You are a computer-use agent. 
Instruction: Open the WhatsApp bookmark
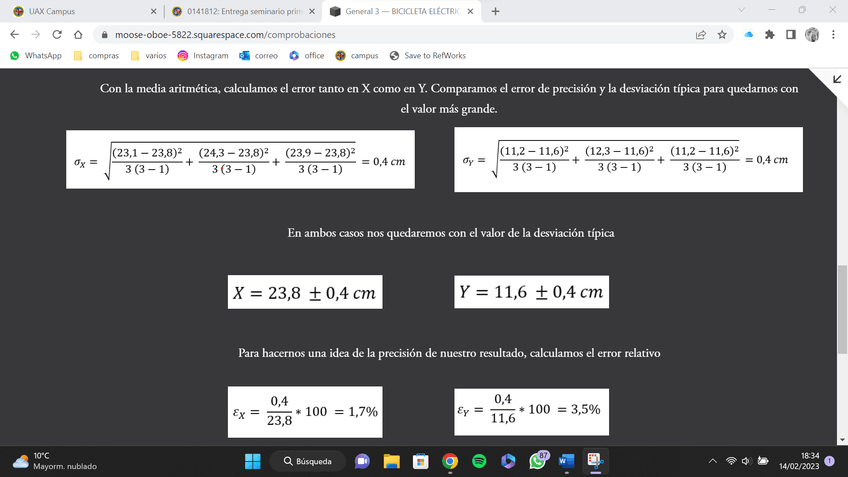tap(36, 56)
